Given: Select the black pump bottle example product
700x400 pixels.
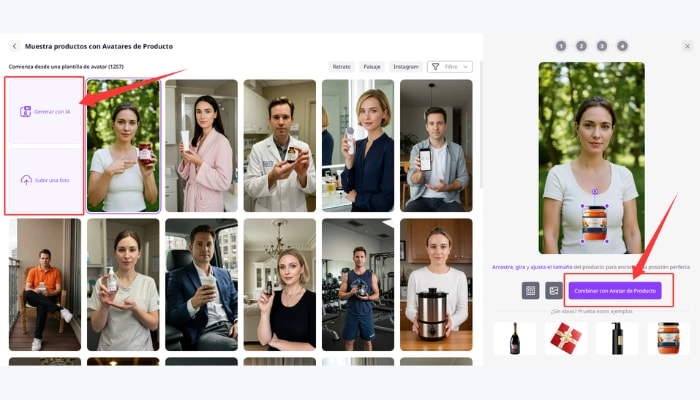Looking at the screenshot, I should click(x=617, y=337).
